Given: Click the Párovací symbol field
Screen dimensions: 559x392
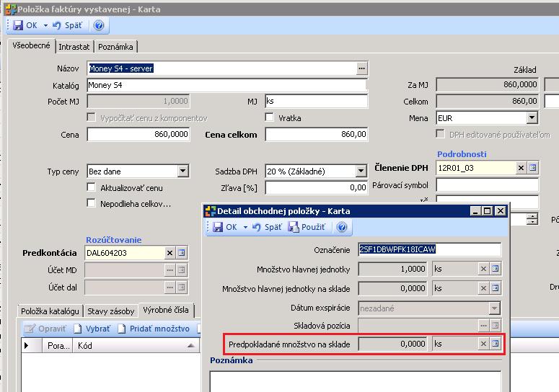Looking at the screenshot, I should click(488, 185).
